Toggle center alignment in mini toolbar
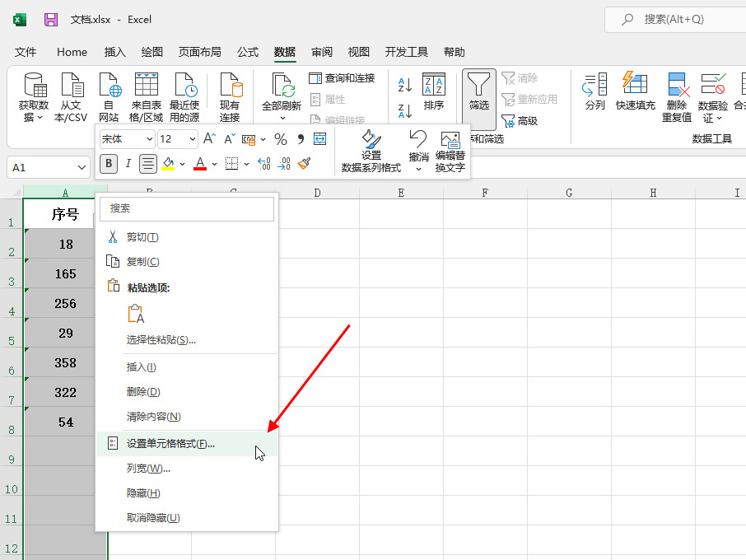Screen dimensions: 746x560 point(148,164)
